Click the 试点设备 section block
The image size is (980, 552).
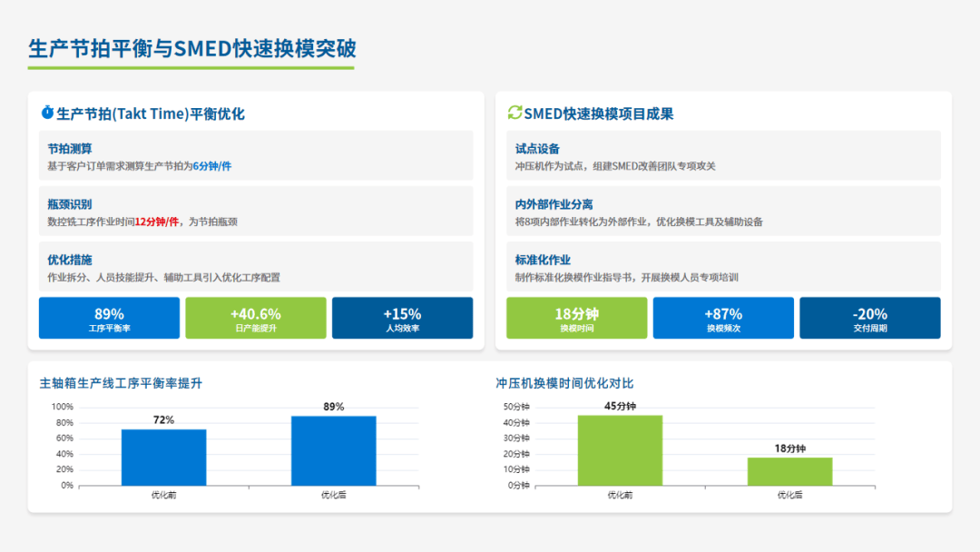click(x=723, y=156)
